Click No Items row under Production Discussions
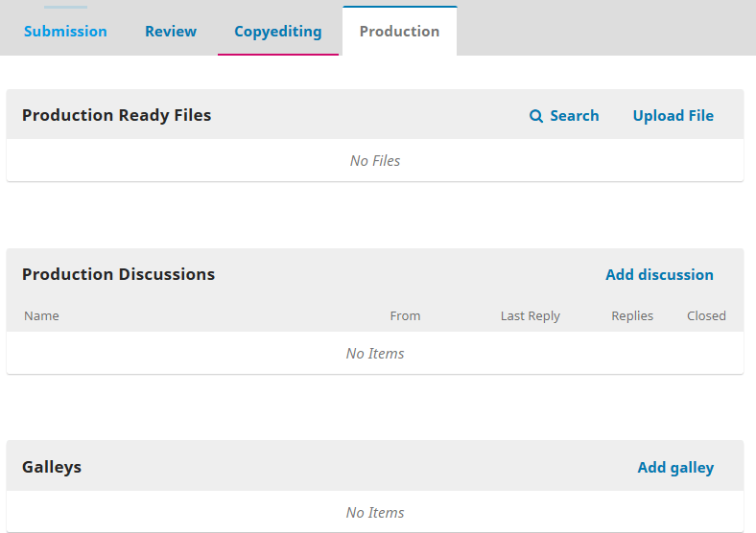 [x=375, y=354]
